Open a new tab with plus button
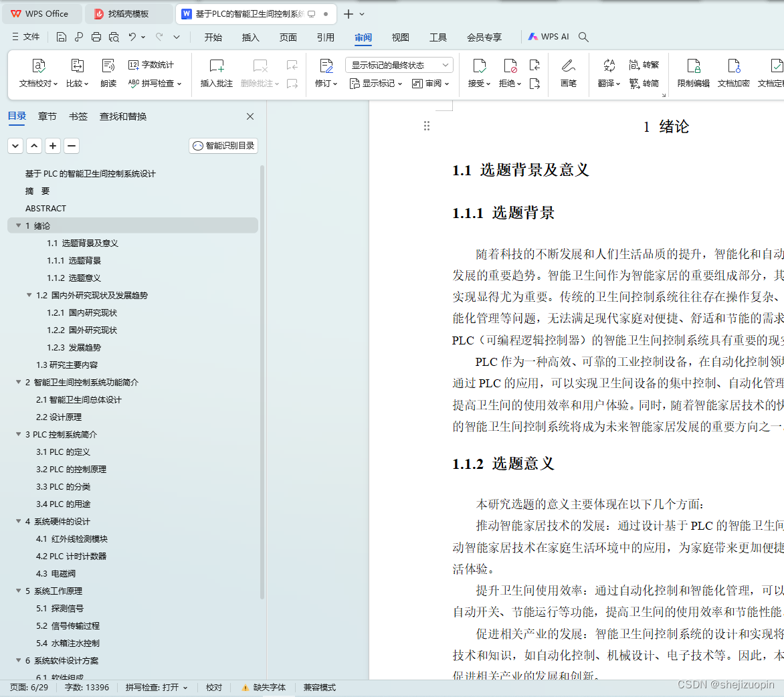 [x=349, y=14]
